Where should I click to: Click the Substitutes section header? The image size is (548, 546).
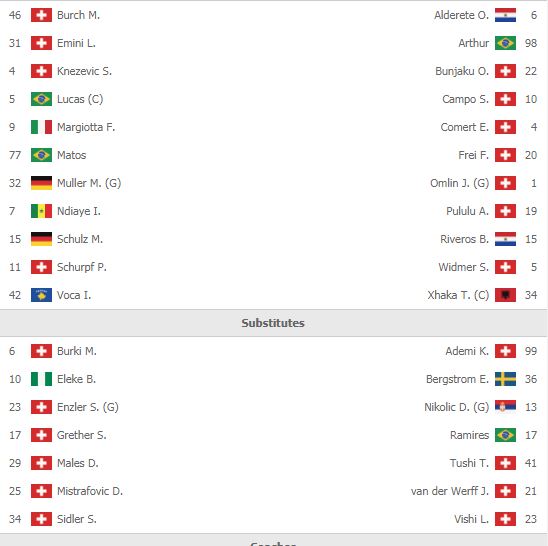pyautogui.click(x=273, y=323)
